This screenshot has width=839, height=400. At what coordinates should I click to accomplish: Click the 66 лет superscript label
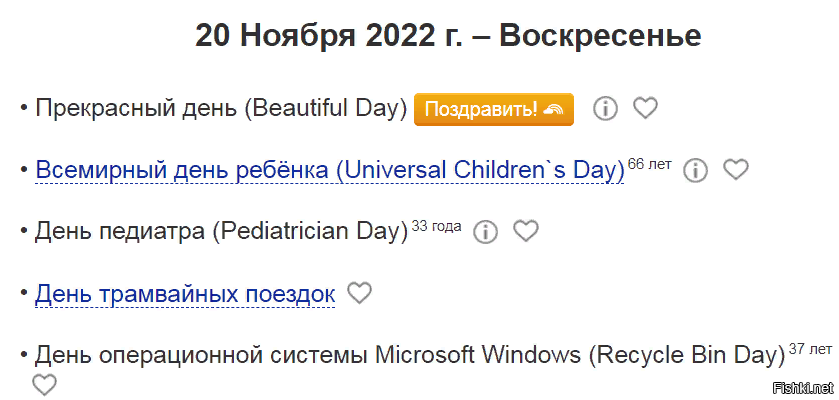(650, 164)
